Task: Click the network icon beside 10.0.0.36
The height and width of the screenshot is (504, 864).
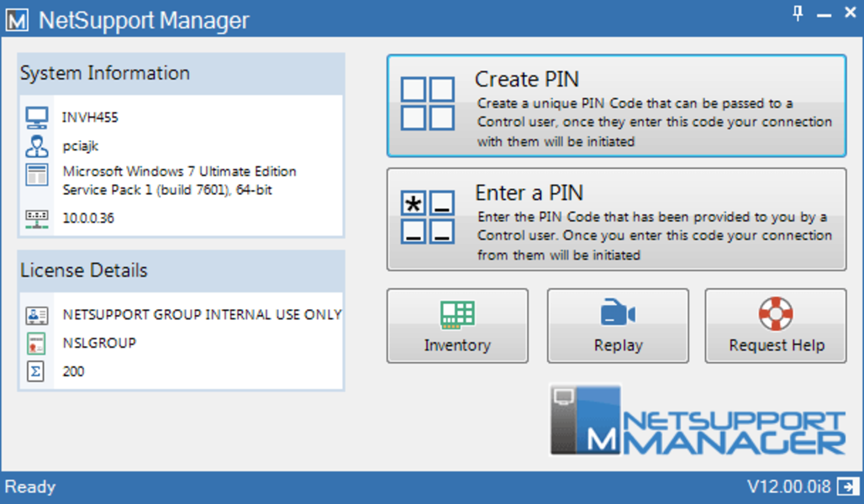Action: tap(37, 218)
